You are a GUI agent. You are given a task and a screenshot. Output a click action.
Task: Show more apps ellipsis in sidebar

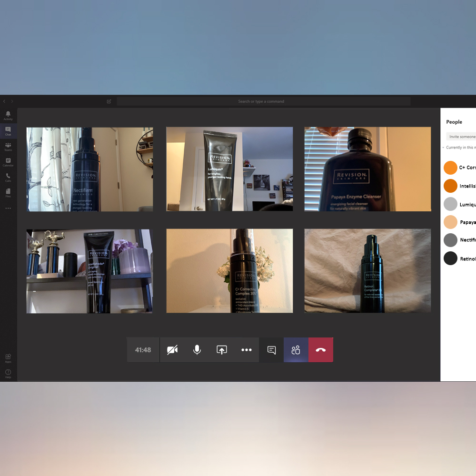pos(8,208)
